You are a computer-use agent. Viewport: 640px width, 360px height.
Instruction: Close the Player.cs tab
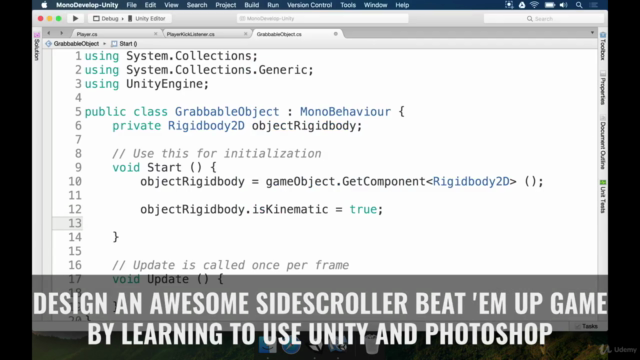pos(156,34)
